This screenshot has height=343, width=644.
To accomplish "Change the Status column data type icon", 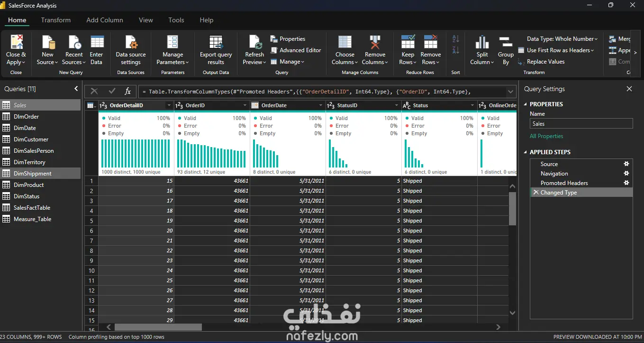I will pos(406,105).
